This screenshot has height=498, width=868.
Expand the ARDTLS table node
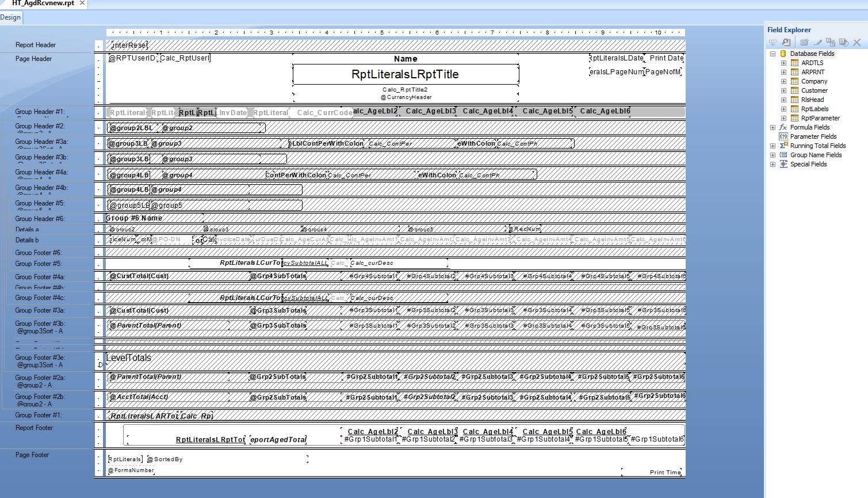point(783,63)
